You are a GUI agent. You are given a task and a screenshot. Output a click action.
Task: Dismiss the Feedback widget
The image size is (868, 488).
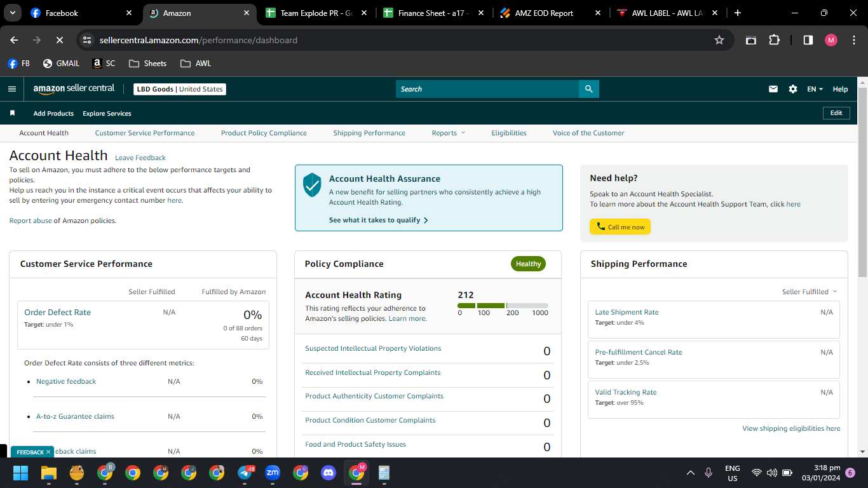coord(48,452)
